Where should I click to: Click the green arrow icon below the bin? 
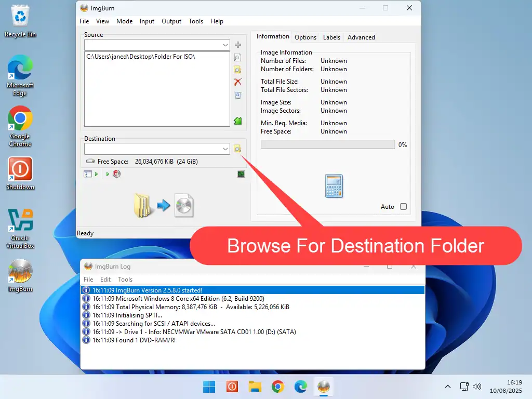[238, 121]
